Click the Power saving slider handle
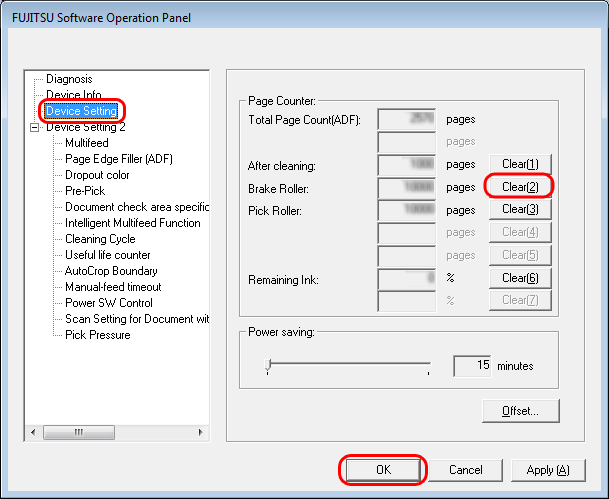Screen dimensions: 609x499 point(268,365)
